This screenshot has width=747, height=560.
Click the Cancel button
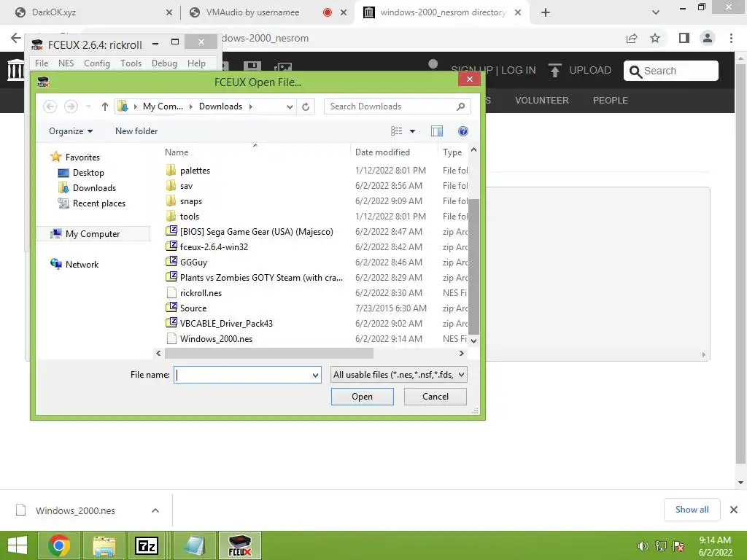[435, 397]
